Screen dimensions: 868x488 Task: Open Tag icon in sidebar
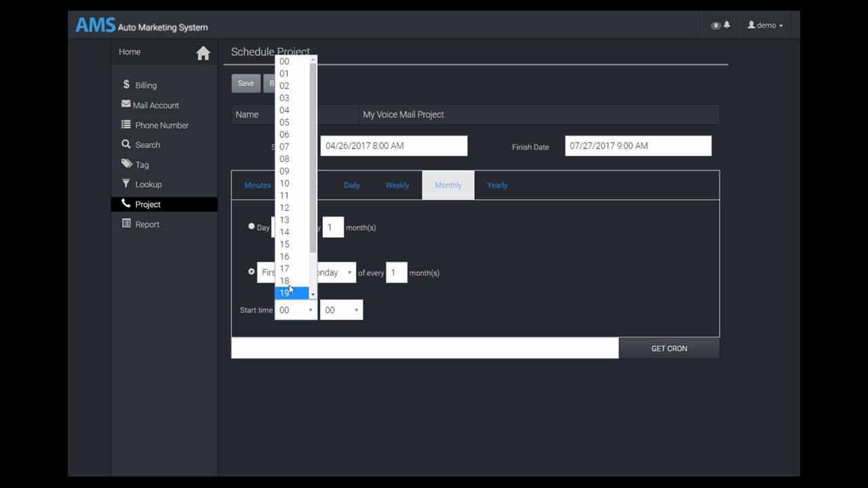tap(127, 164)
